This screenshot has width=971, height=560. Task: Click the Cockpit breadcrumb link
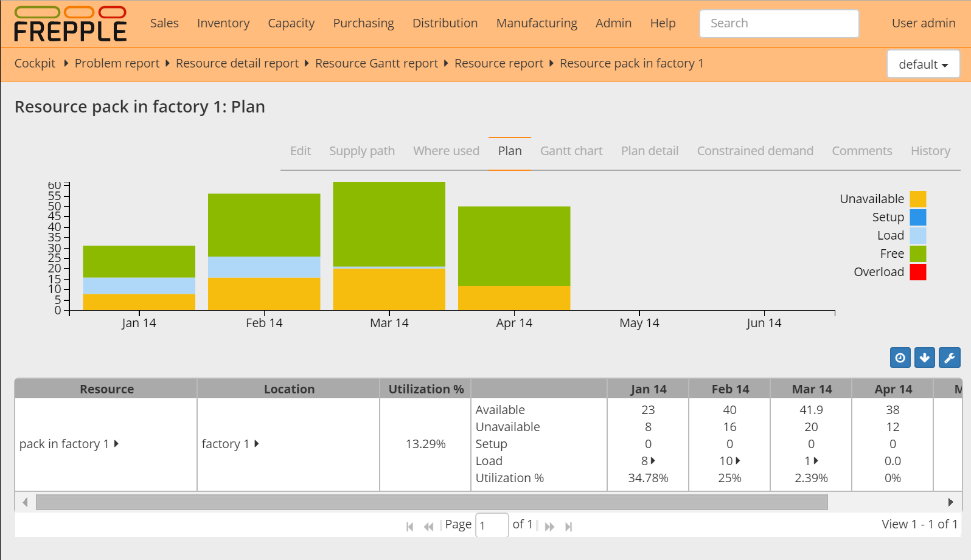tap(35, 63)
